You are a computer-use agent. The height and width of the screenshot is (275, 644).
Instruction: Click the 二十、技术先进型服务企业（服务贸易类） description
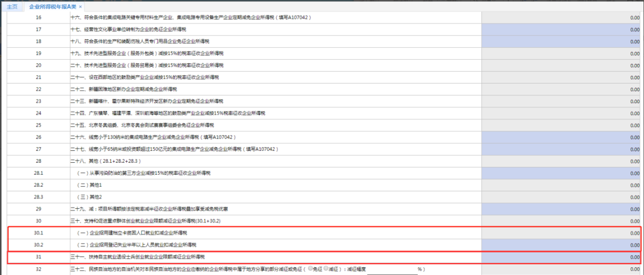click(147, 66)
